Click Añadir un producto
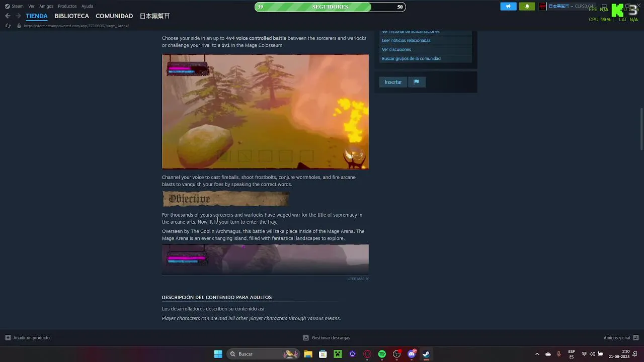 pyautogui.click(x=28, y=338)
